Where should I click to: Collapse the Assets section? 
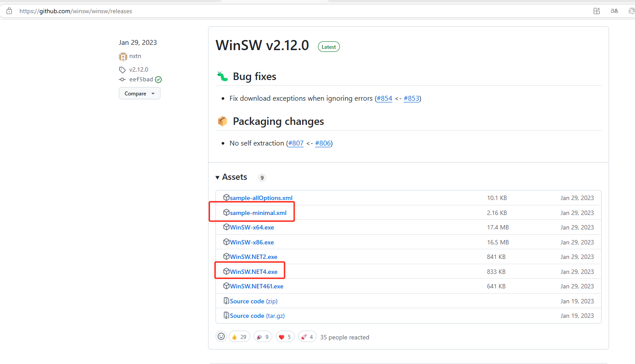231,177
